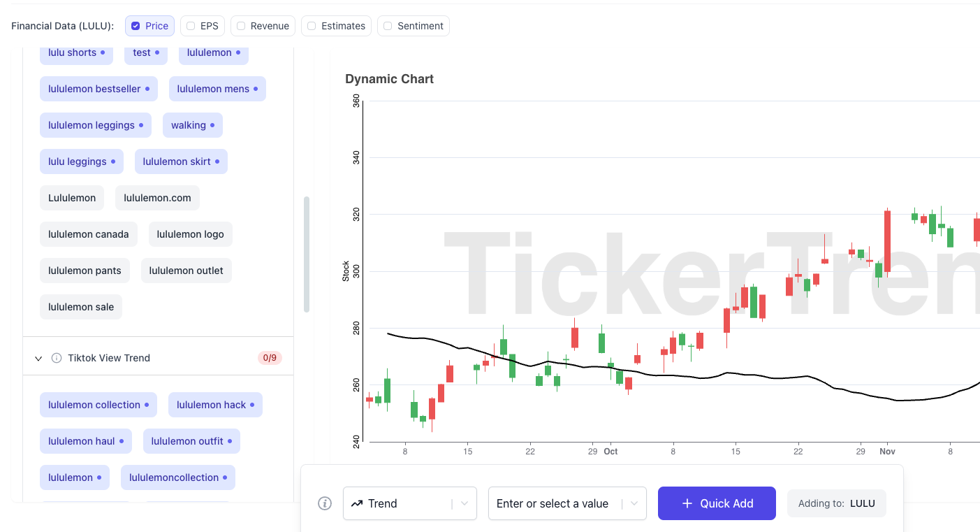Select the lululemon.com keyword tag
The height and width of the screenshot is (532, 980).
[157, 198]
